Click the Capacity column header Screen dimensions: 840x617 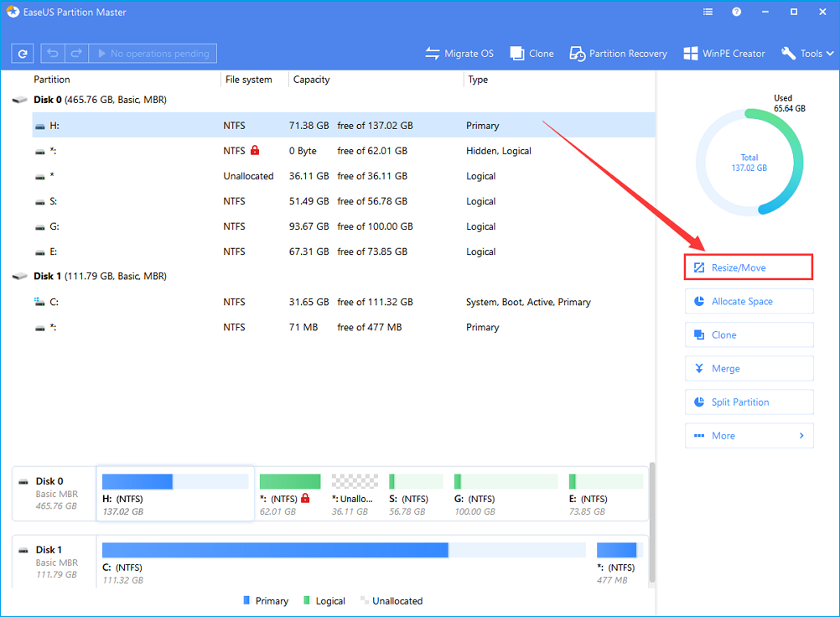click(x=311, y=80)
